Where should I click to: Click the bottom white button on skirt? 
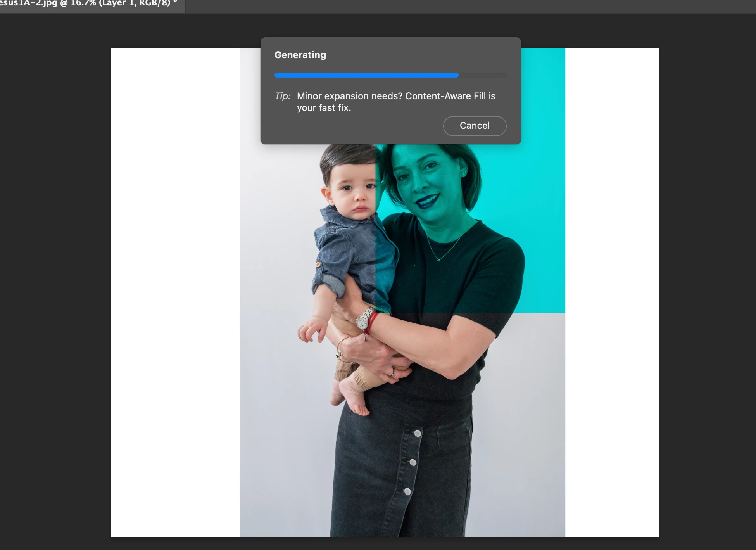(x=407, y=491)
